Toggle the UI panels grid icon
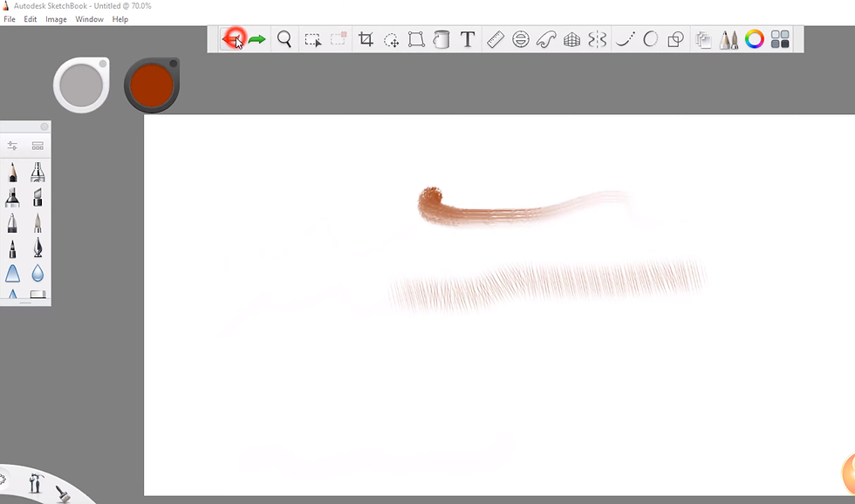The width and height of the screenshot is (855, 504). click(x=780, y=39)
